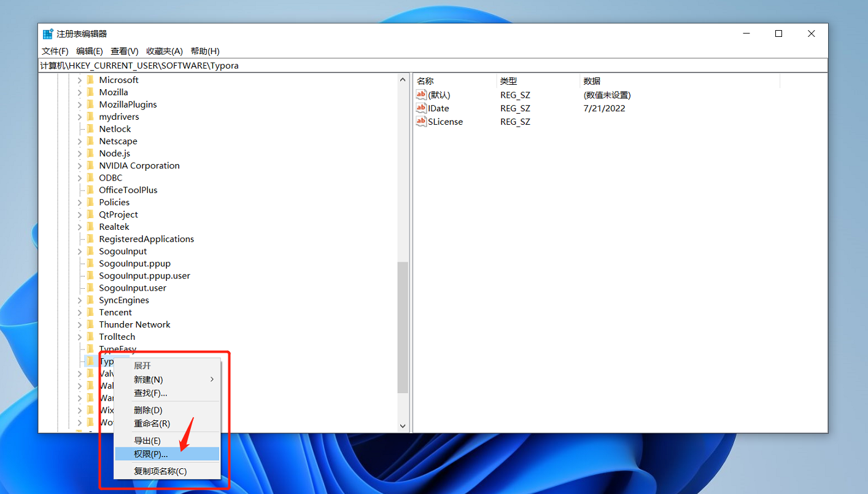This screenshot has width=868, height=494.
Task: Click the RegisteredApplications folder icon
Action: coord(90,239)
